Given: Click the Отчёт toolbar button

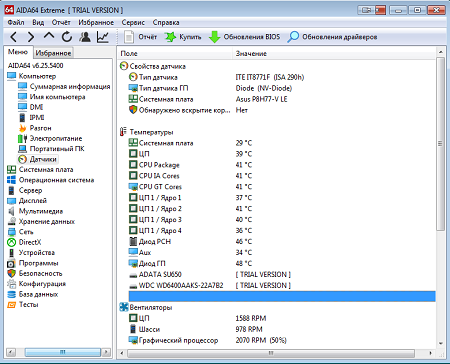Looking at the screenshot, I should coord(140,37).
